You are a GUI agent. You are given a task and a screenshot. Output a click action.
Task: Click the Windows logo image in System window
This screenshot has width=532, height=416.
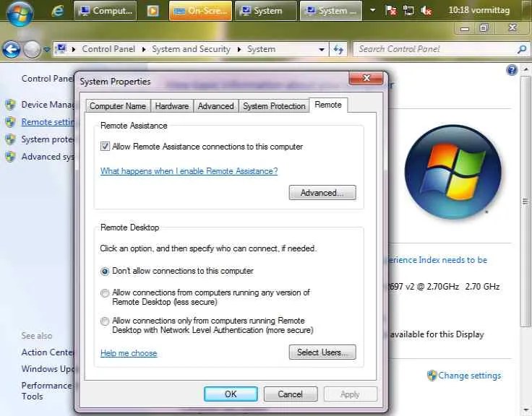click(x=453, y=172)
